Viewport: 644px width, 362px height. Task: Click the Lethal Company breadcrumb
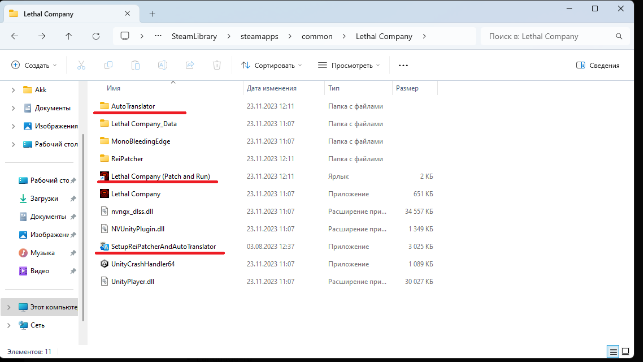(384, 36)
